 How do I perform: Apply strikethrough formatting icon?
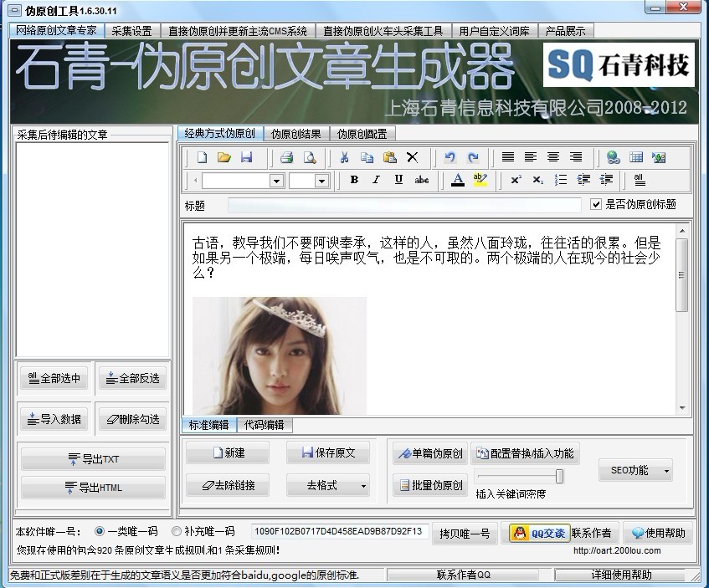pyautogui.click(x=422, y=180)
